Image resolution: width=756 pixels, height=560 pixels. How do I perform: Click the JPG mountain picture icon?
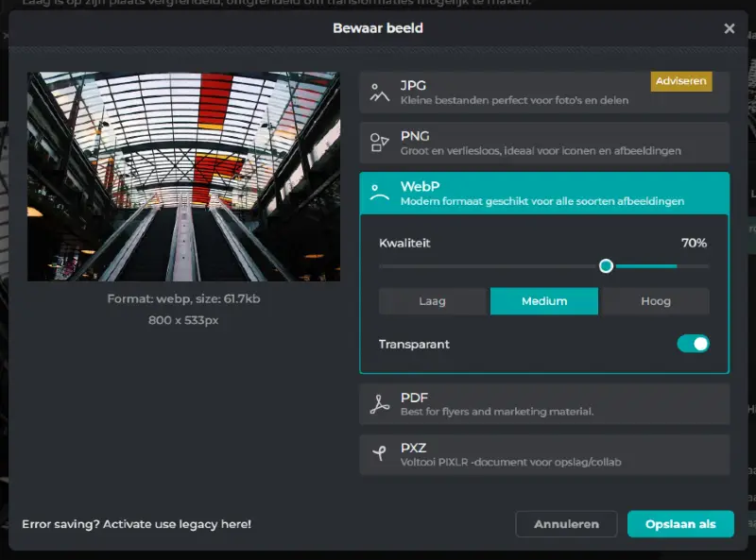[x=380, y=93]
